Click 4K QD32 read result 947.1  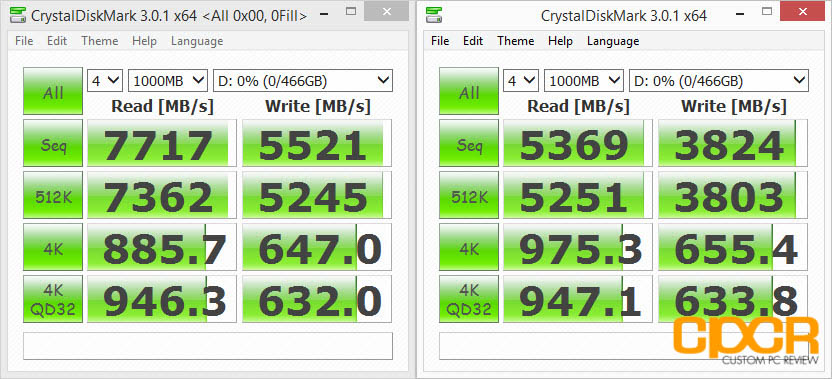tap(578, 299)
